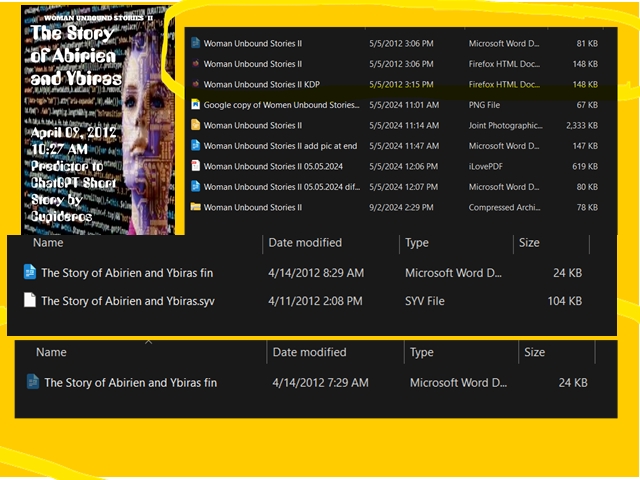This screenshot has width=640, height=480.
Task: Click the blank icon of the SYV file
Action: coord(30,300)
